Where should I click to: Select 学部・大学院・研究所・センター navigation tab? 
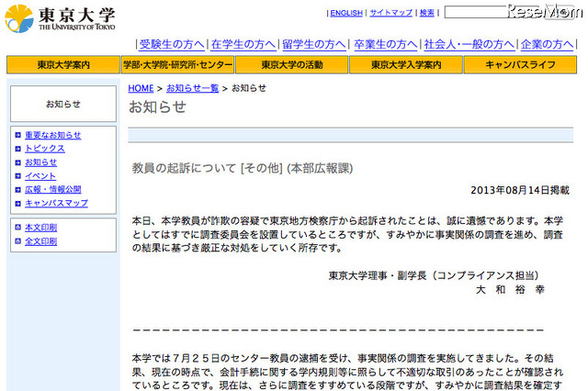click(177, 65)
